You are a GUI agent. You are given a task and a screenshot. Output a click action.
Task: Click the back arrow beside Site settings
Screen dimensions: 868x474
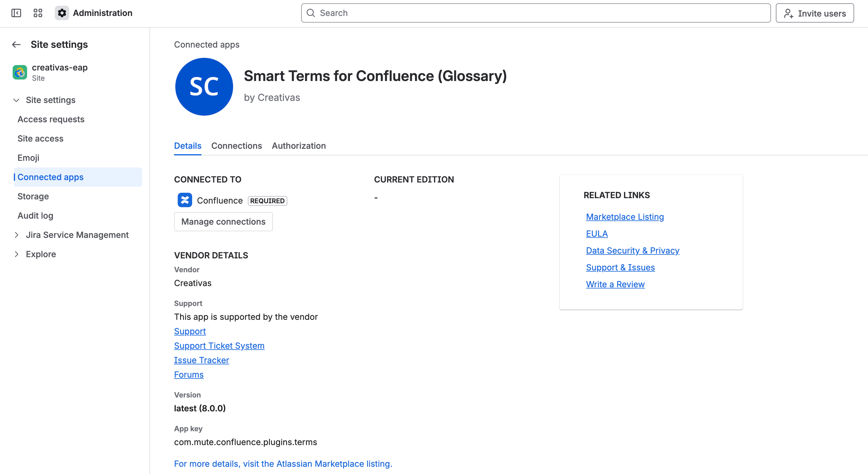pos(16,45)
